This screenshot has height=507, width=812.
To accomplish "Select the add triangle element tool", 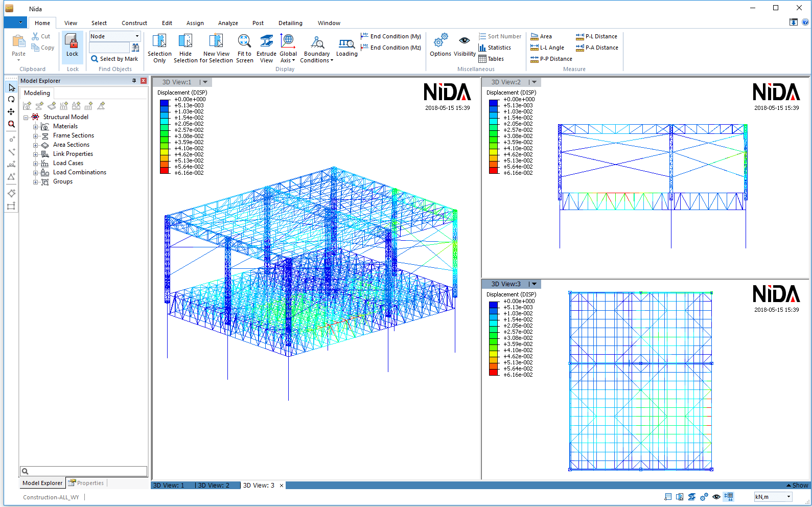I will point(11,177).
